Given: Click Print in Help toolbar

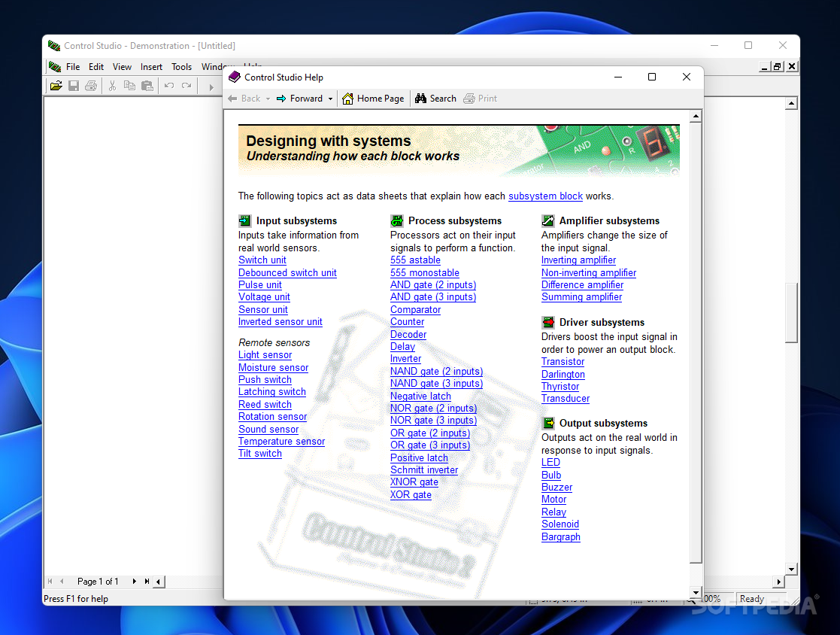Looking at the screenshot, I should (x=481, y=99).
